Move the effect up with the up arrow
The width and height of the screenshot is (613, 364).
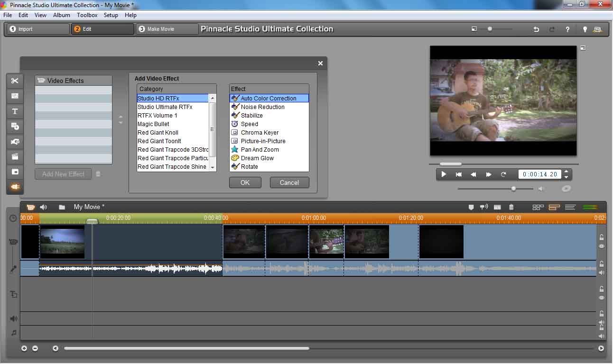coord(121,117)
